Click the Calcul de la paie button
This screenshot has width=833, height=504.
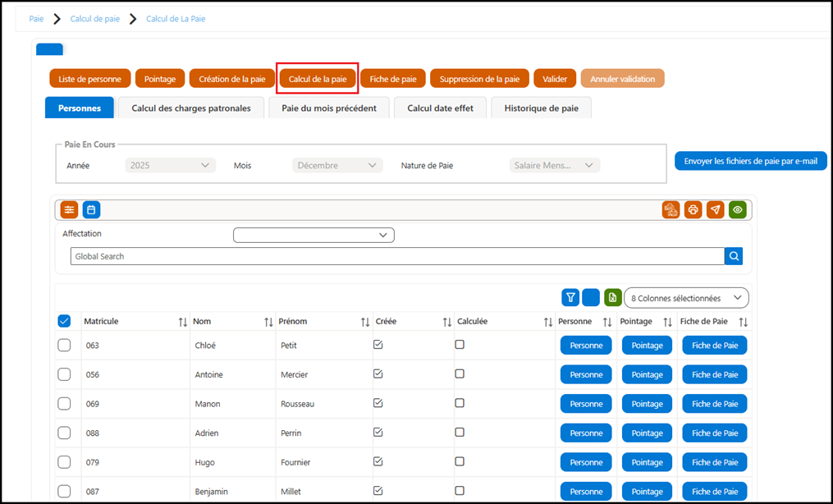pyautogui.click(x=318, y=79)
